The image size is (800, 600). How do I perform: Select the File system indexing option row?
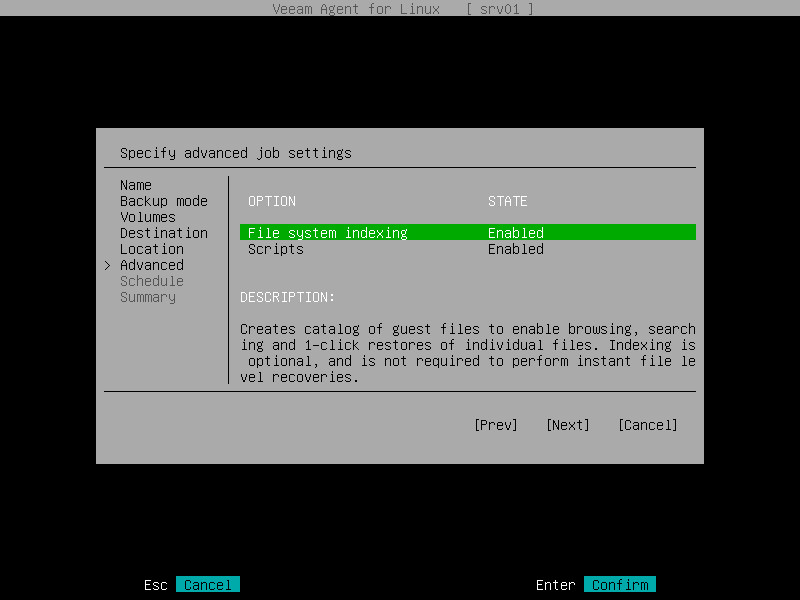tap(467, 233)
